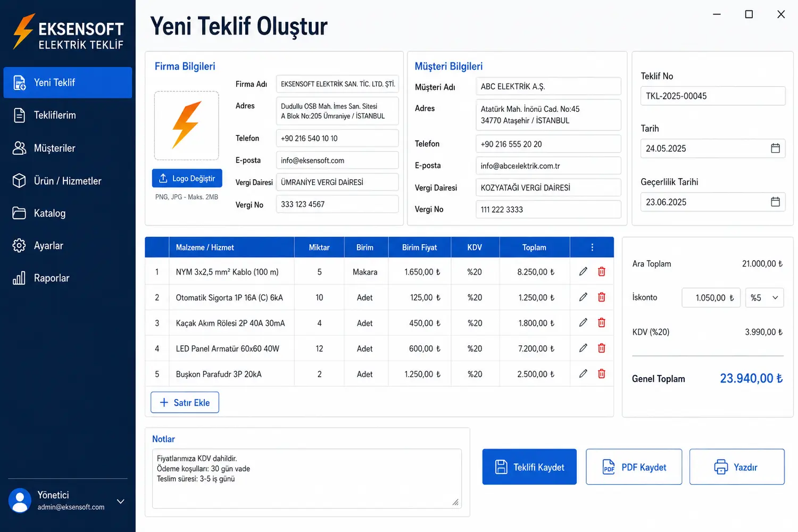Click the Firma Adı input field
Screen dimensions: 798x532
(x=337, y=84)
